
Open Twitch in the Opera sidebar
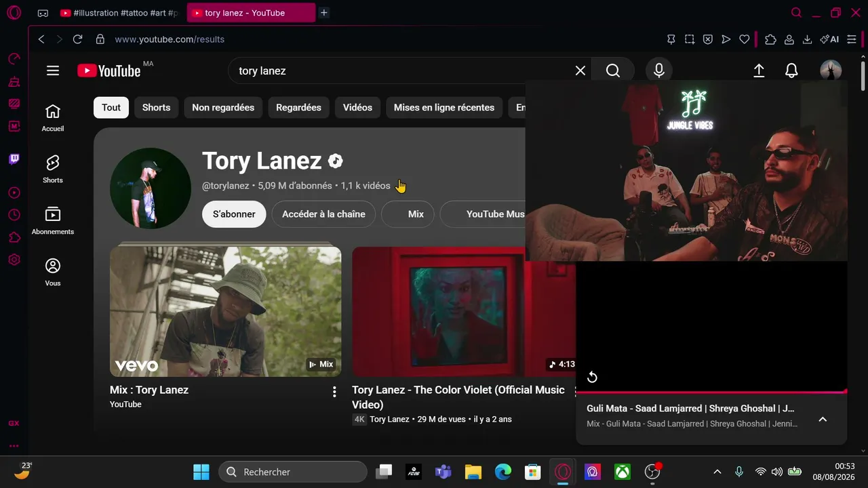14,159
